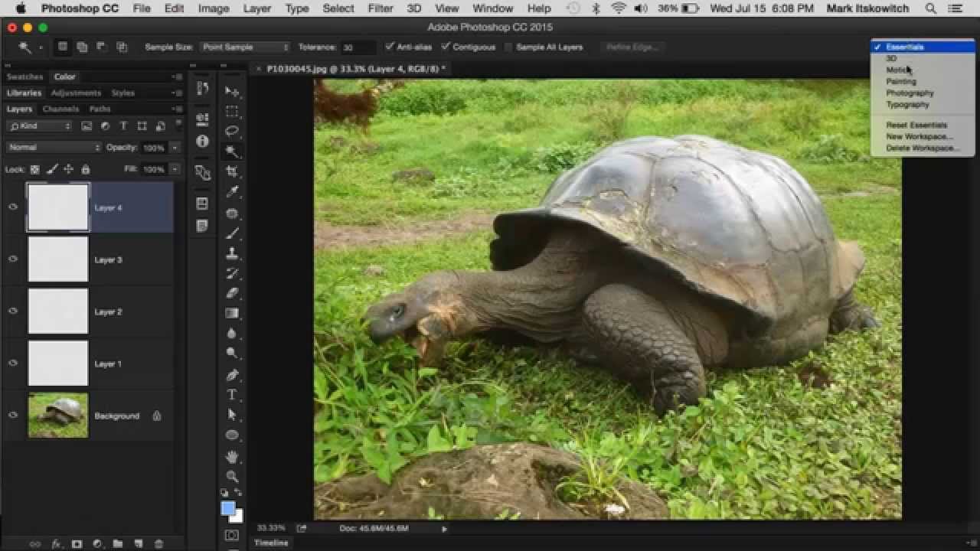Switch to the Swatches tab

click(25, 77)
